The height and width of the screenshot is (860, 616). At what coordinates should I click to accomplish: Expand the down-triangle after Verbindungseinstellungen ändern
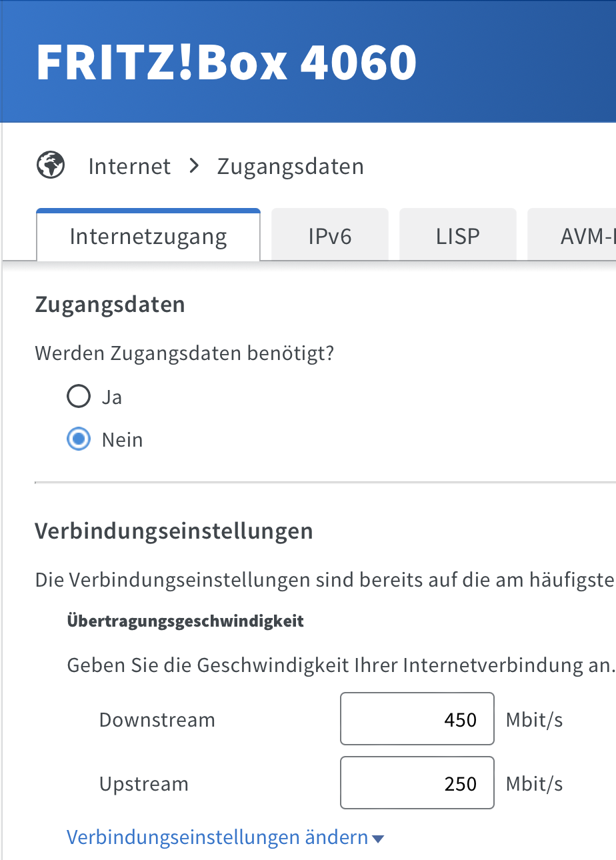coord(378,839)
